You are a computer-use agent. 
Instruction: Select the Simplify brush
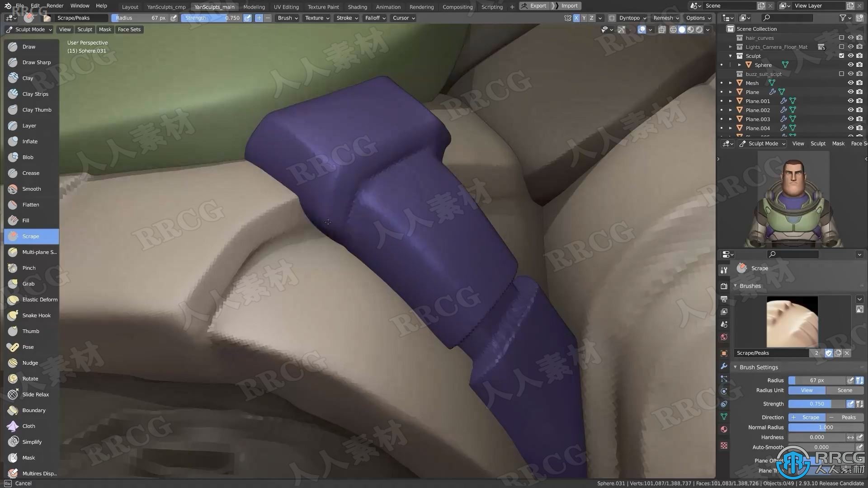(x=31, y=442)
